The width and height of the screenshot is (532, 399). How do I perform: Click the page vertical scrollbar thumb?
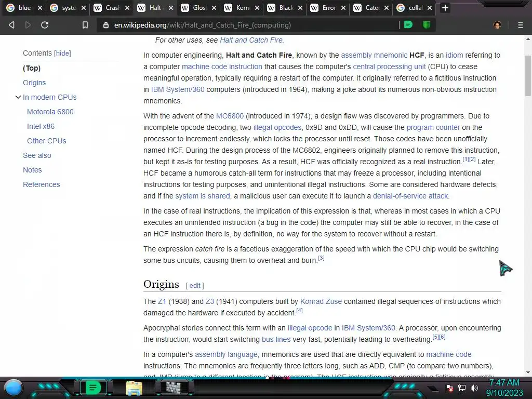click(528, 76)
